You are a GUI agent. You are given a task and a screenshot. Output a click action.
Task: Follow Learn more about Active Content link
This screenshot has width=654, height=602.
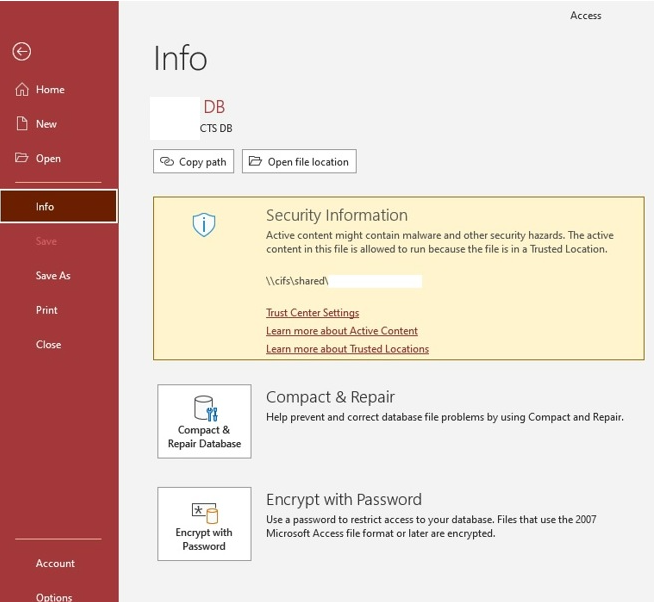(342, 330)
